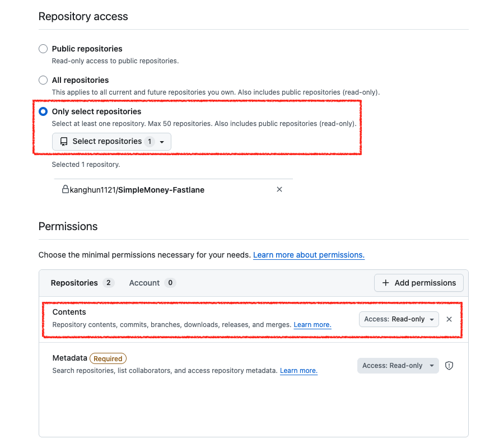Select the Only select repositories radio button
The height and width of the screenshot is (448, 499).
point(43,111)
